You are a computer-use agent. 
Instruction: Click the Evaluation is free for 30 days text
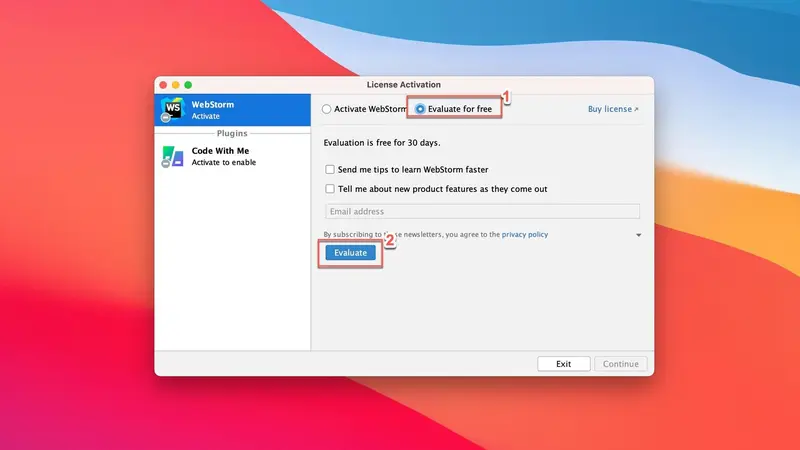[x=382, y=143]
